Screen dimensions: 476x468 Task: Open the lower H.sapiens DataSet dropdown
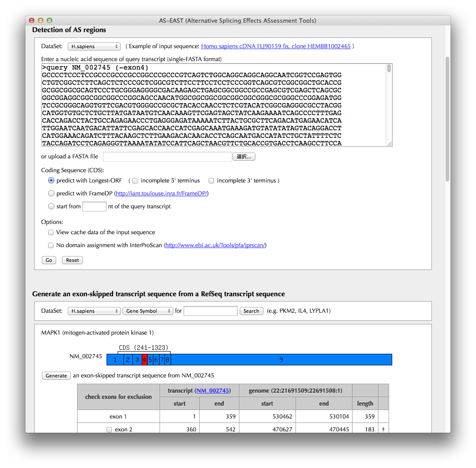click(94, 311)
